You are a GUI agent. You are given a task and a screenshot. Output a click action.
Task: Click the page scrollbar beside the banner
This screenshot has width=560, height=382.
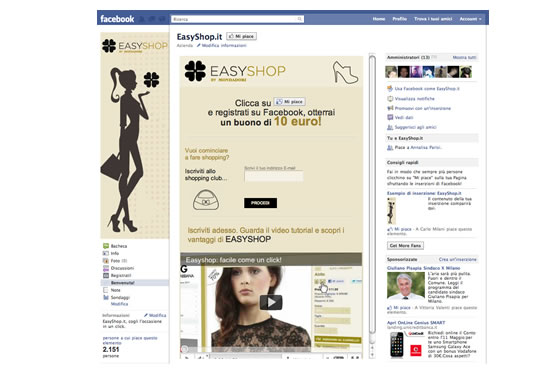tap(372, 195)
